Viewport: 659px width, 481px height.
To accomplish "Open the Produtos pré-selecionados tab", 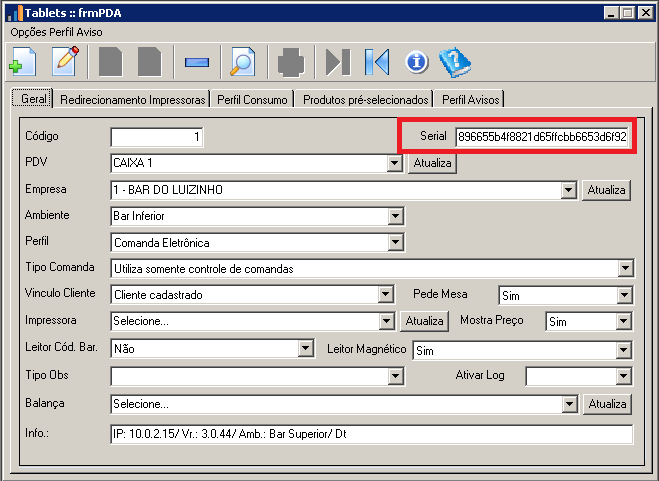I will 365,100.
